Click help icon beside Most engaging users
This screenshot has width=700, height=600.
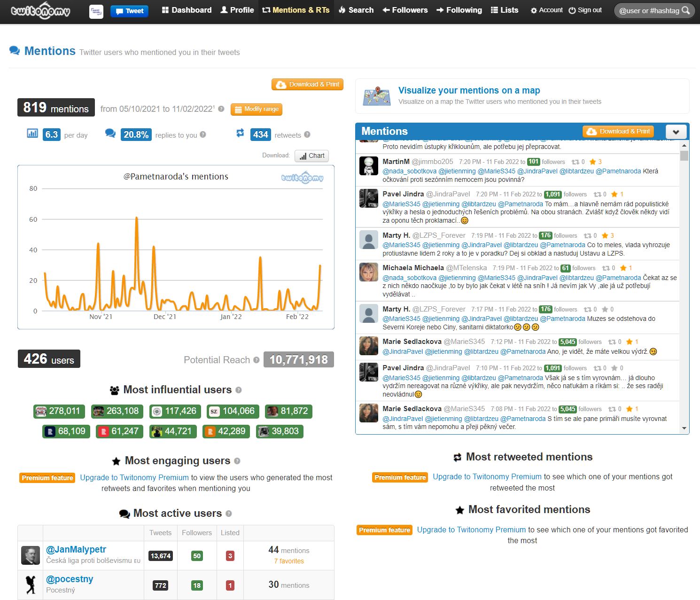237,461
